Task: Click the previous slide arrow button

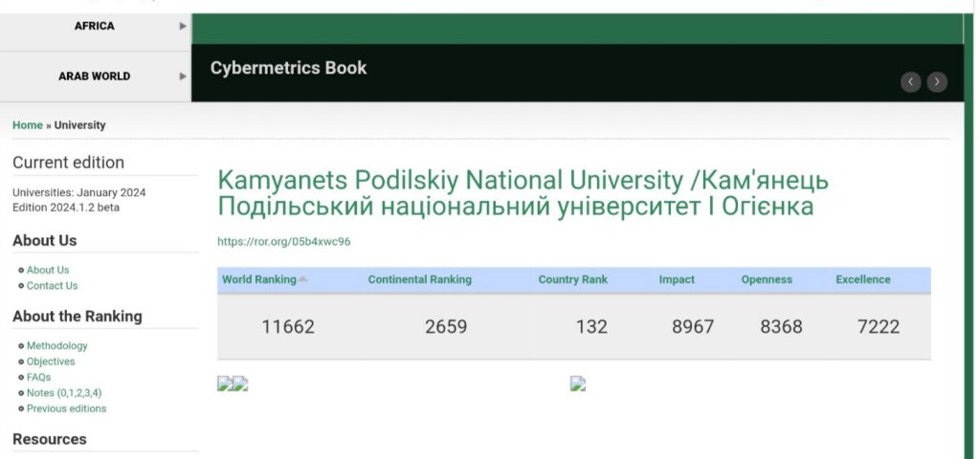Action: pos(910,82)
